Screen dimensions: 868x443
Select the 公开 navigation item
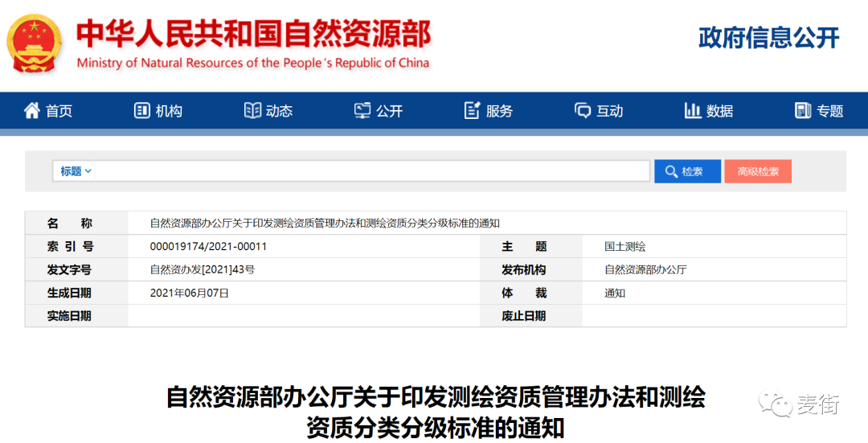click(379, 111)
